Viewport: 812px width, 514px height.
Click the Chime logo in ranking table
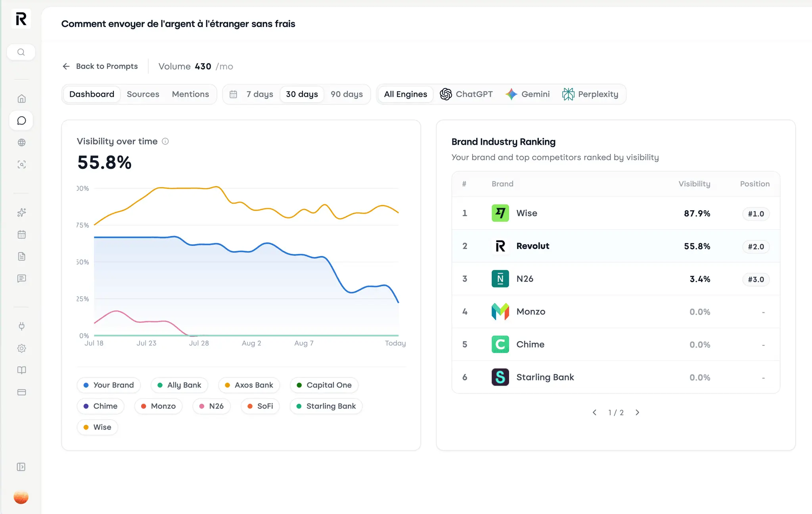pyautogui.click(x=500, y=344)
